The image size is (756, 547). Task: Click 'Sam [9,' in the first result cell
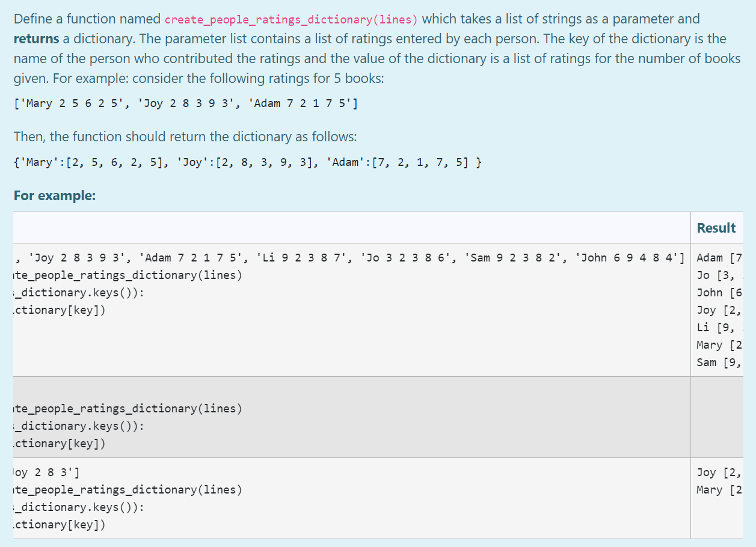pos(719,362)
